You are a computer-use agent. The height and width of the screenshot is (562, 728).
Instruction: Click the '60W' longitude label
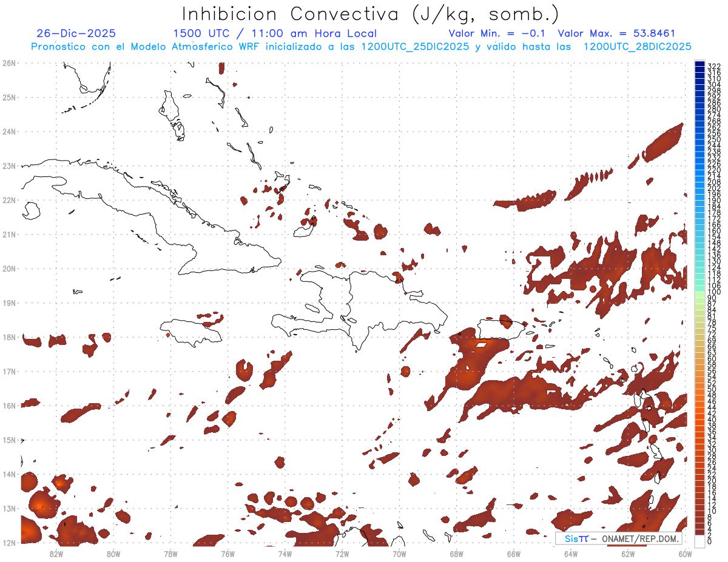click(685, 554)
